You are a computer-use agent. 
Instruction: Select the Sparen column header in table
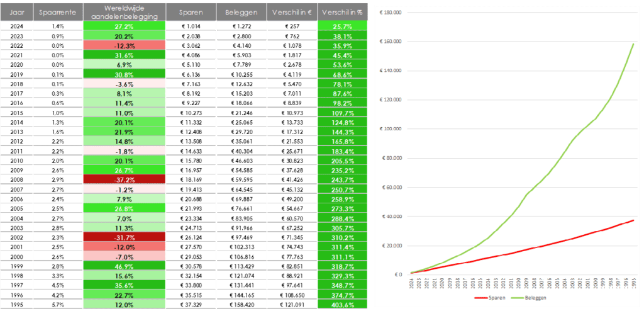pos(191,11)
